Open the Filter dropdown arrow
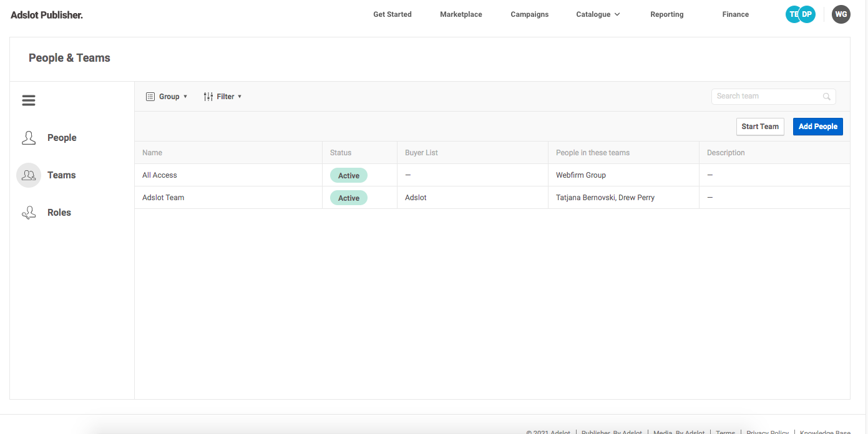This screenshot has height=434, width=868. pos(240,97)
